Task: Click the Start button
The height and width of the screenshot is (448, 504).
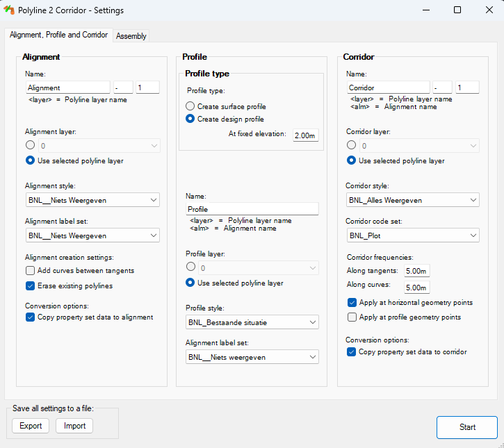Action: 467,427
